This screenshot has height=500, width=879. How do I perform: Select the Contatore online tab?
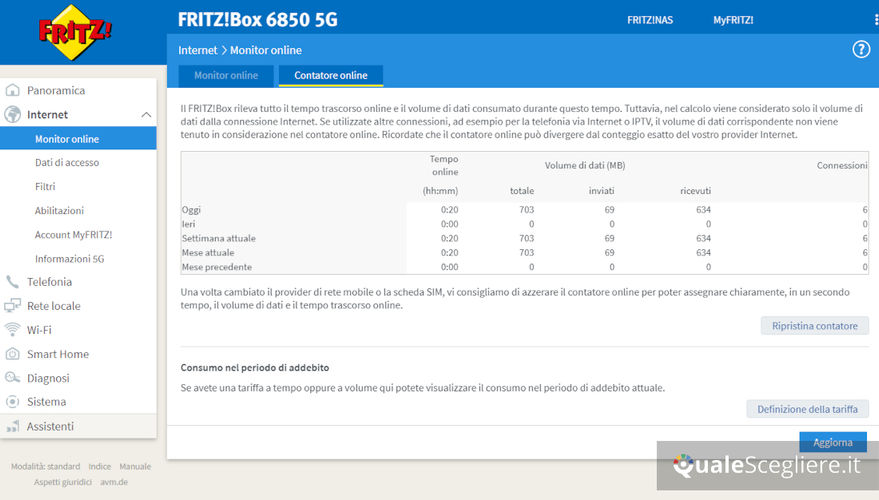point(331,75)
